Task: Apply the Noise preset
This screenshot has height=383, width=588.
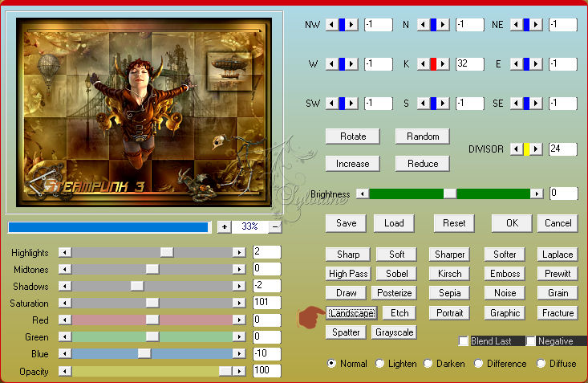Action: (x=505, y=293)
